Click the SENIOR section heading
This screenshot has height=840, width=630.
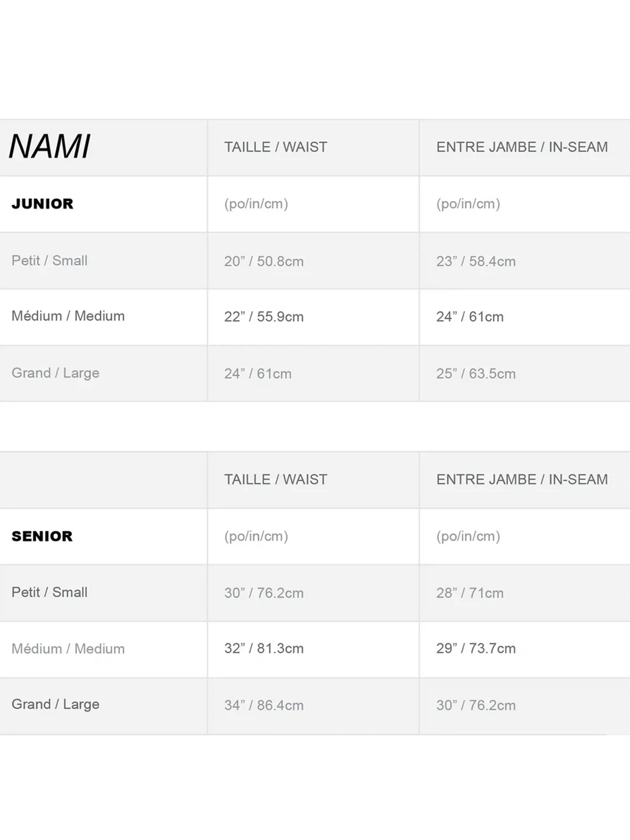(42, 537)
